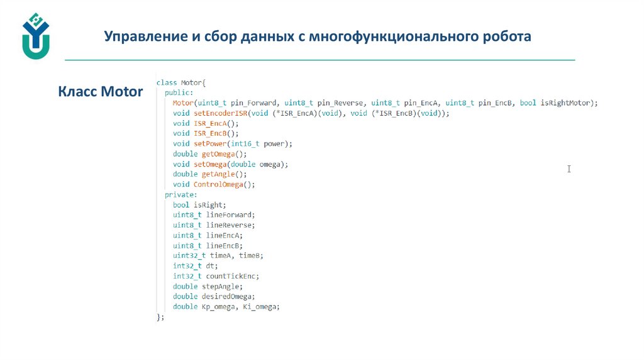644x361 pixels.
Task: Click the 'private:' code line
Action: pyautogui.click(x=180, y=195)
